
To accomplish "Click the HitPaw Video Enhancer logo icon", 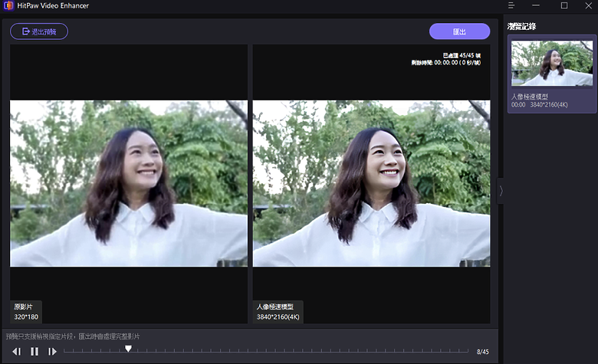I will (8, 5).
